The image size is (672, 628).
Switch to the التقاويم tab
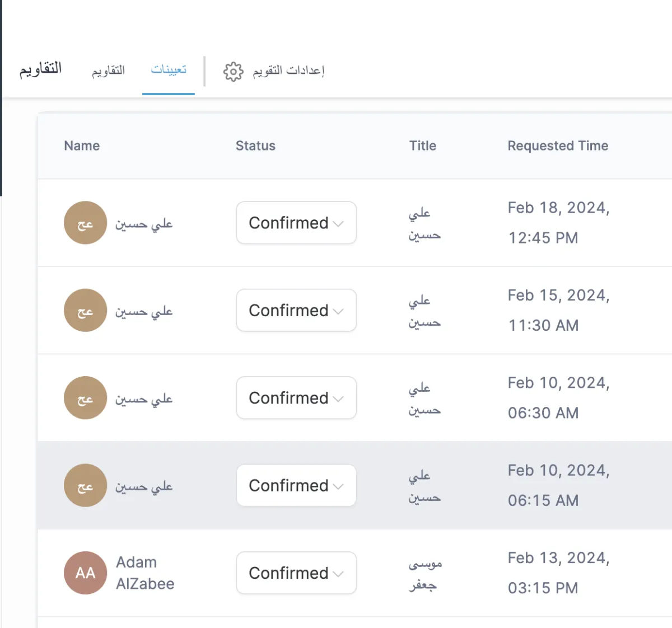108,71
